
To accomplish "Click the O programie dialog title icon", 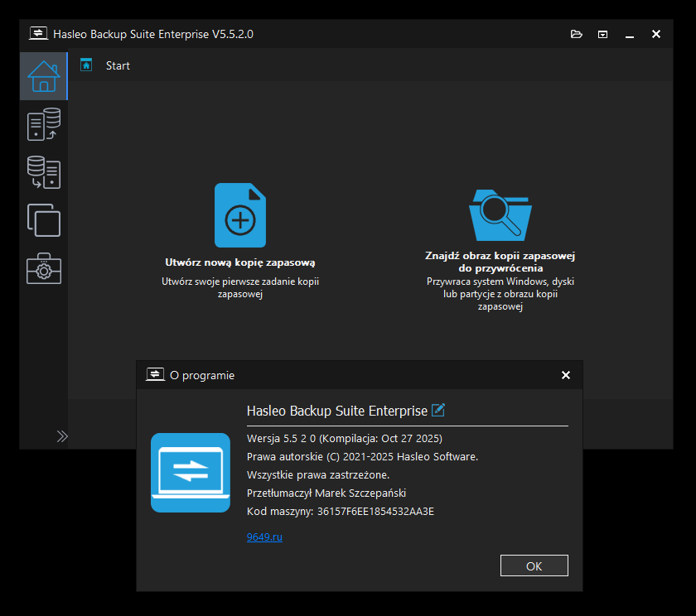I will pyautogui.click(x=155, y=375).
